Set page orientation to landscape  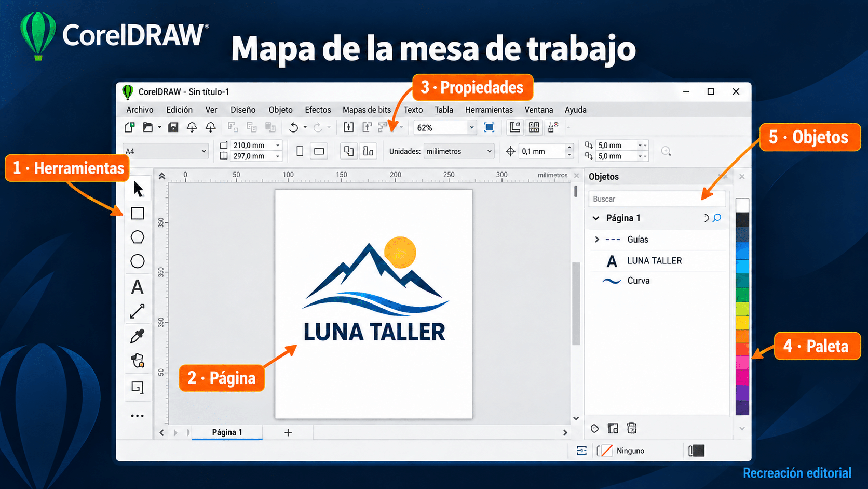pyautogui.click(x=319, y=151)
